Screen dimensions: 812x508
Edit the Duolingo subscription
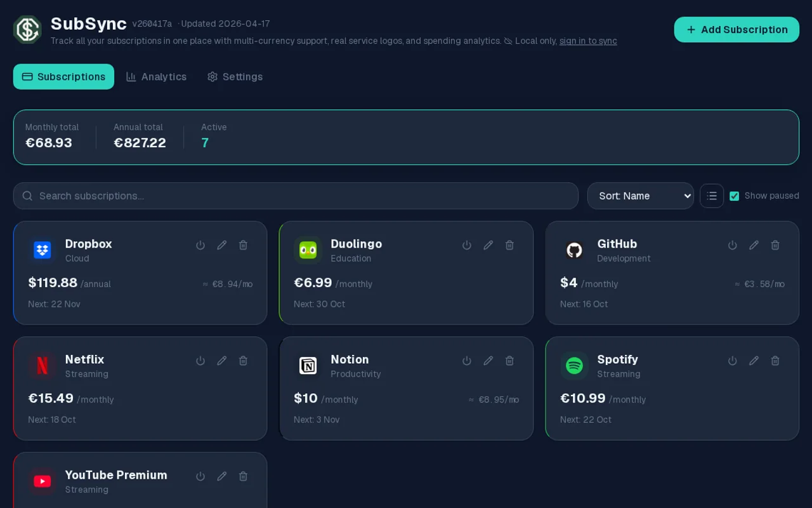coord(488,245)
